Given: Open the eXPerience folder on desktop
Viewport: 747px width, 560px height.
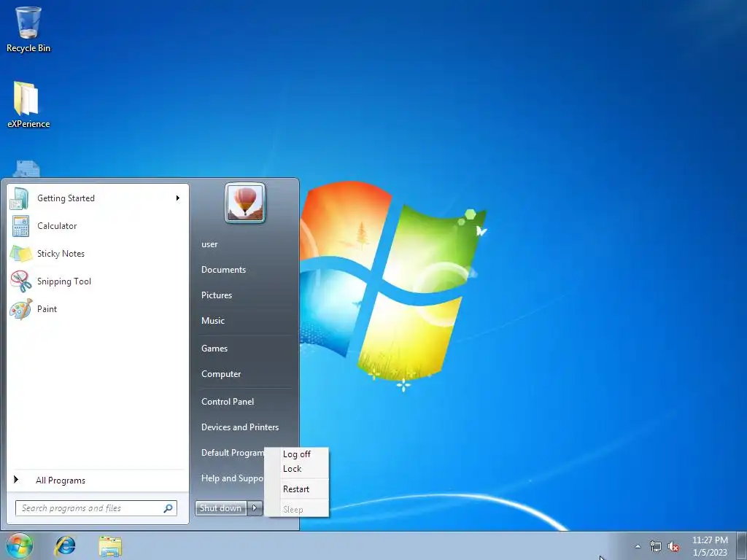Looking at the screenshot, I should (28, 104).
